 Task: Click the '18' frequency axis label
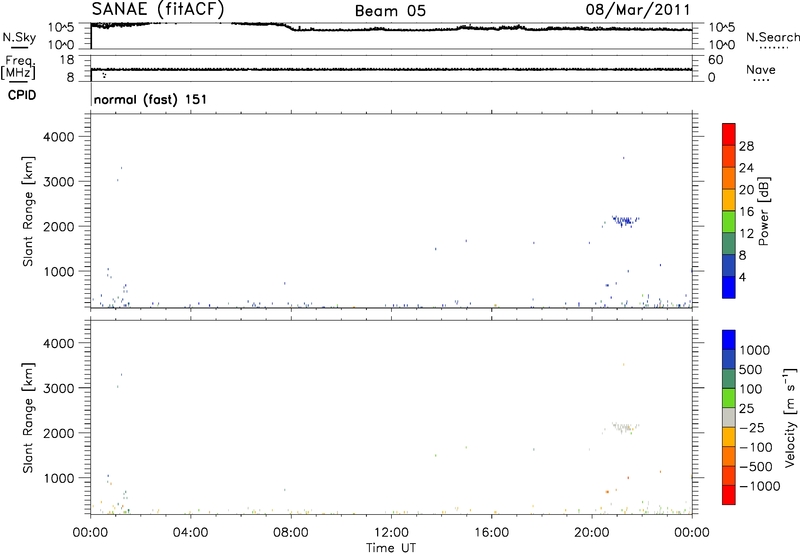pos(66,60)
